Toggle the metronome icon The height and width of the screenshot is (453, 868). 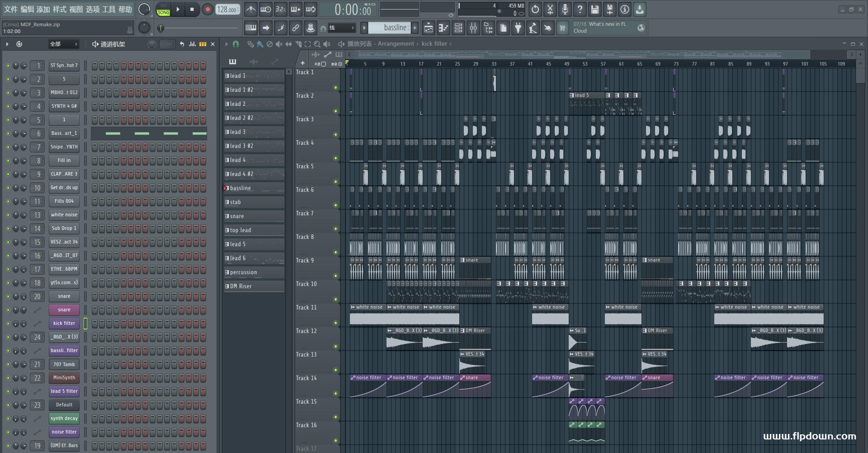click(251, 9)
